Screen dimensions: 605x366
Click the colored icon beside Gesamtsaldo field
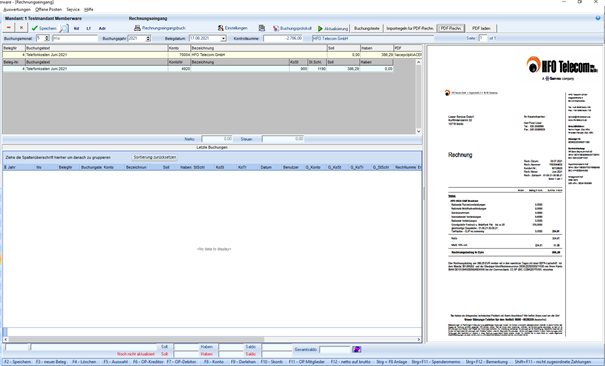[357, 349]
